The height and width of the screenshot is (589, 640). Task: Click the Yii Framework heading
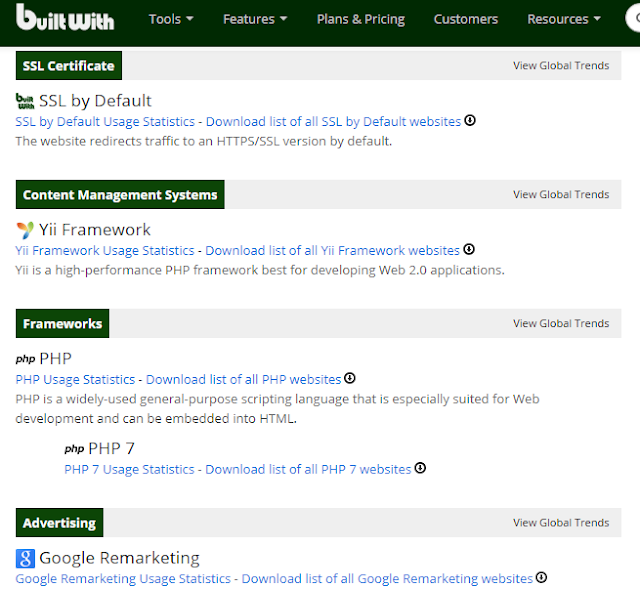(x=95, y=230)
